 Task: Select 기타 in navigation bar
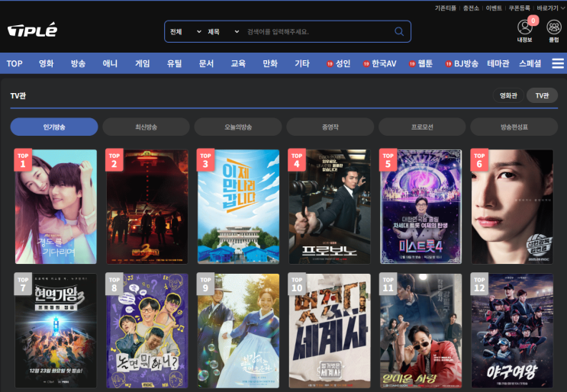coord(302,63)
